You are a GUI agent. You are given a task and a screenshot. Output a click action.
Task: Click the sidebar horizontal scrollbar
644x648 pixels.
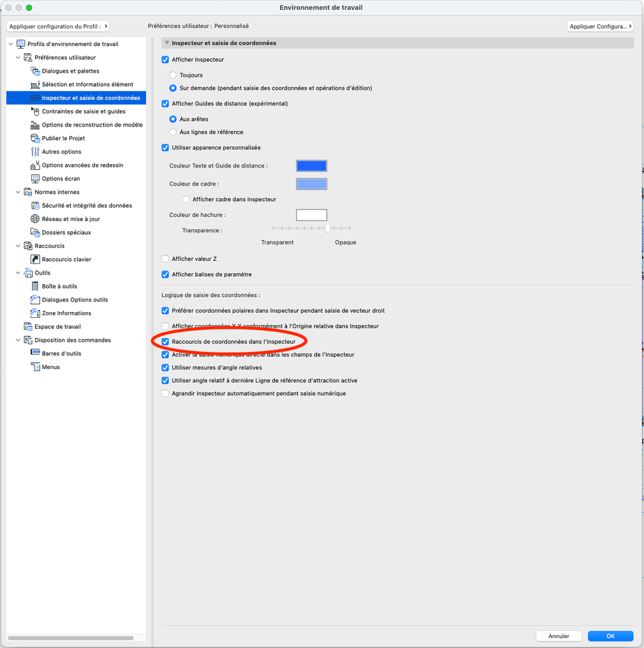pyautogui.click(x=71, y=638)
